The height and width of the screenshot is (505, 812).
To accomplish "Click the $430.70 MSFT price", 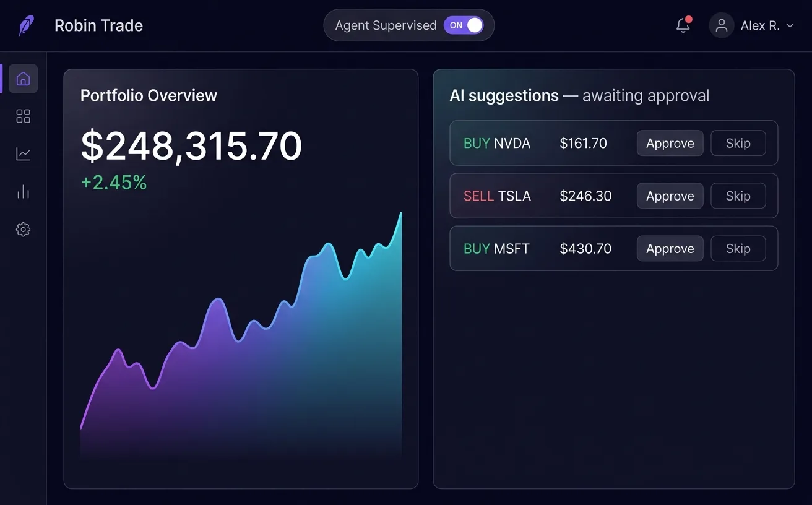I will coord(585,248).
